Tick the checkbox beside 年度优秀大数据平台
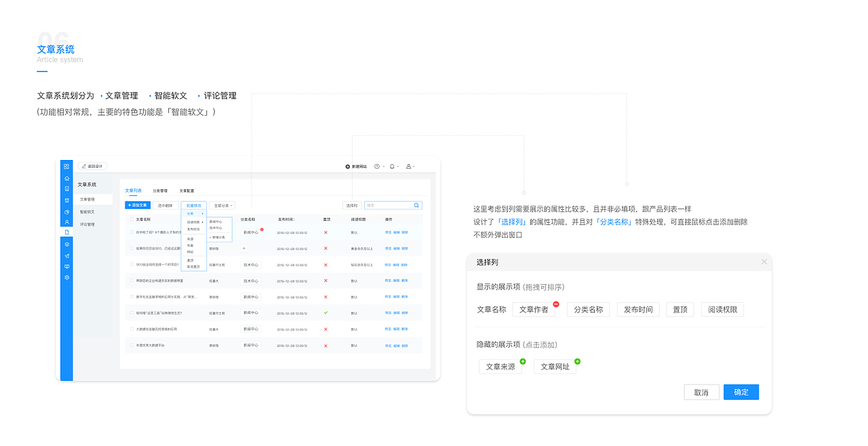 132,345
